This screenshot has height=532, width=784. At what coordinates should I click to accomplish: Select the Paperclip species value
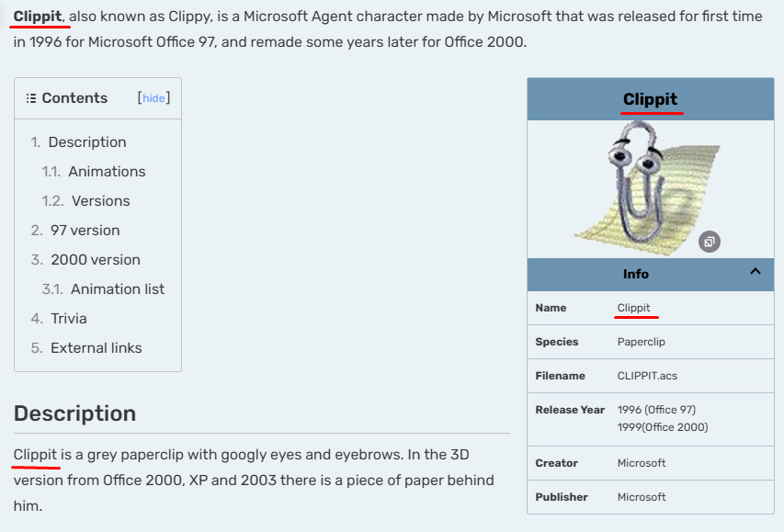pyautogui.click(x=641, y=342)
